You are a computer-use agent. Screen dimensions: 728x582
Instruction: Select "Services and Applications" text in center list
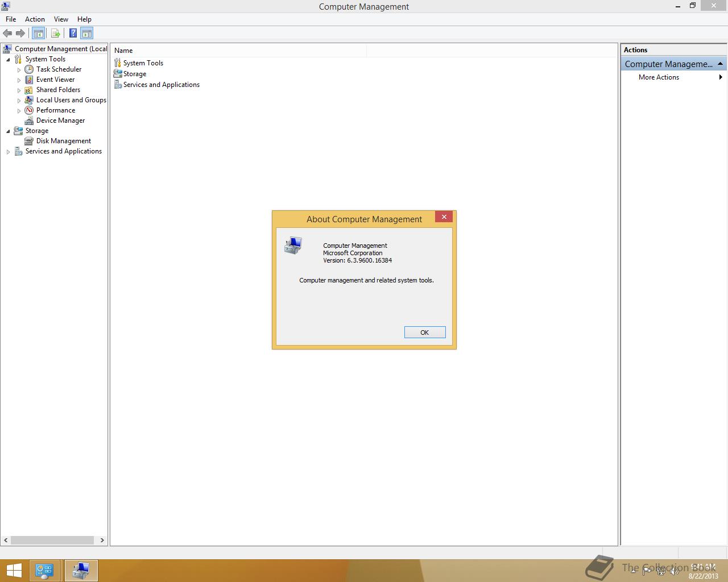point(162,85)
